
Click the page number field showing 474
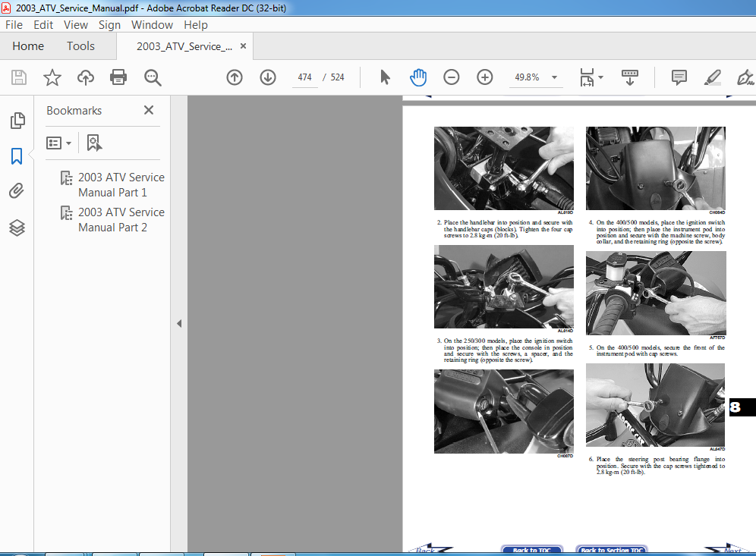coord(304,77)
